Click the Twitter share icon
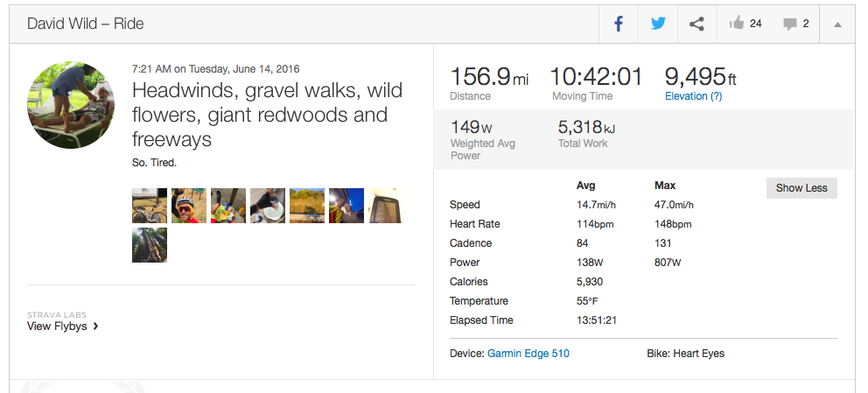This screenshot has width=868, height=393. click(x=658, y=24)
